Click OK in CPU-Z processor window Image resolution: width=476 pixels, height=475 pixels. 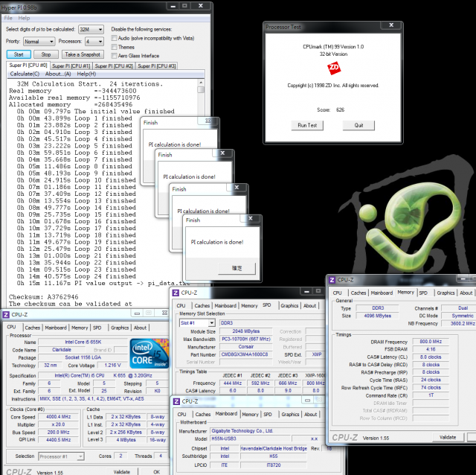point(156,472)
